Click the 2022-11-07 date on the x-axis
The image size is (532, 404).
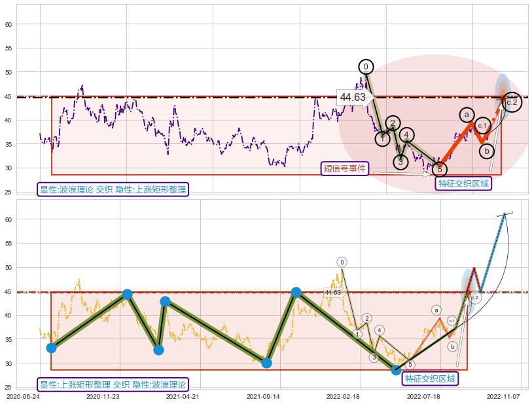(503, 397)
